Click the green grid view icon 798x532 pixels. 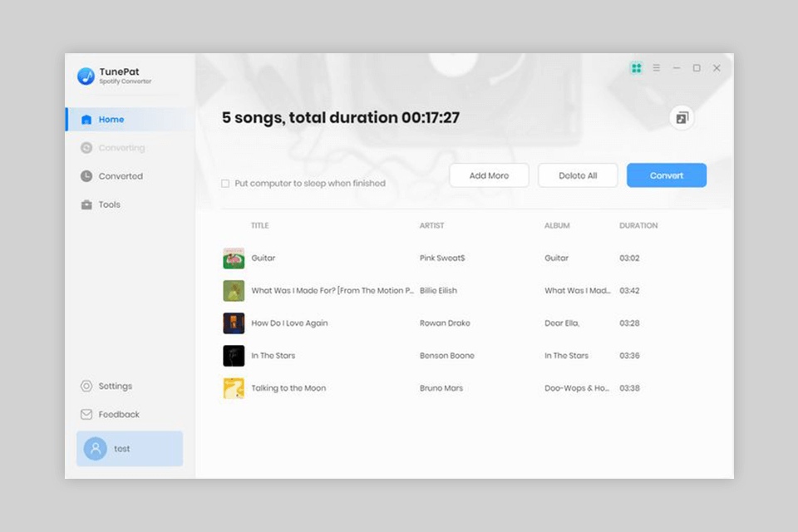tap(636, 67)
